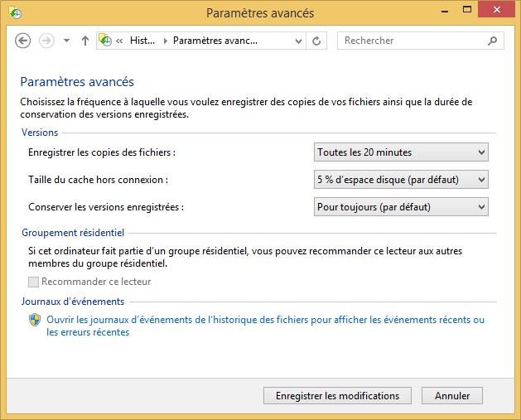Click the "Paramètres avancés" page heading
This screenshot has width=521, height=420.
point(77,82)
